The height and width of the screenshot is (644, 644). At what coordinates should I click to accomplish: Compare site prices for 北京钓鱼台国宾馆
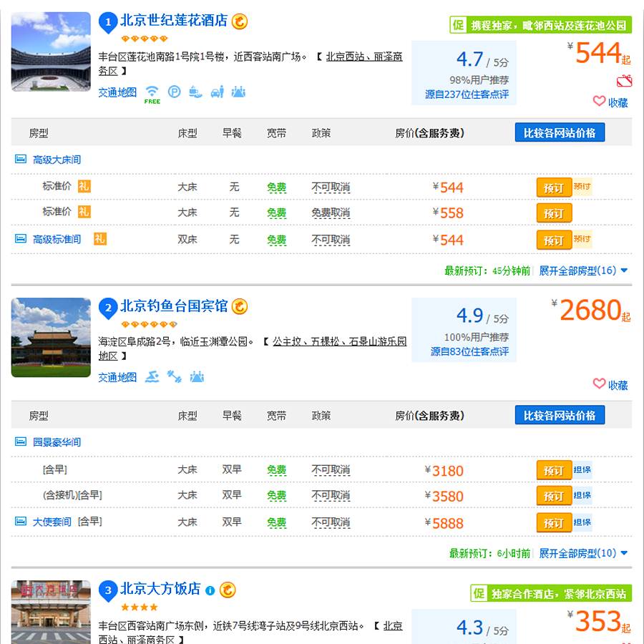click(x=560, y=415)
